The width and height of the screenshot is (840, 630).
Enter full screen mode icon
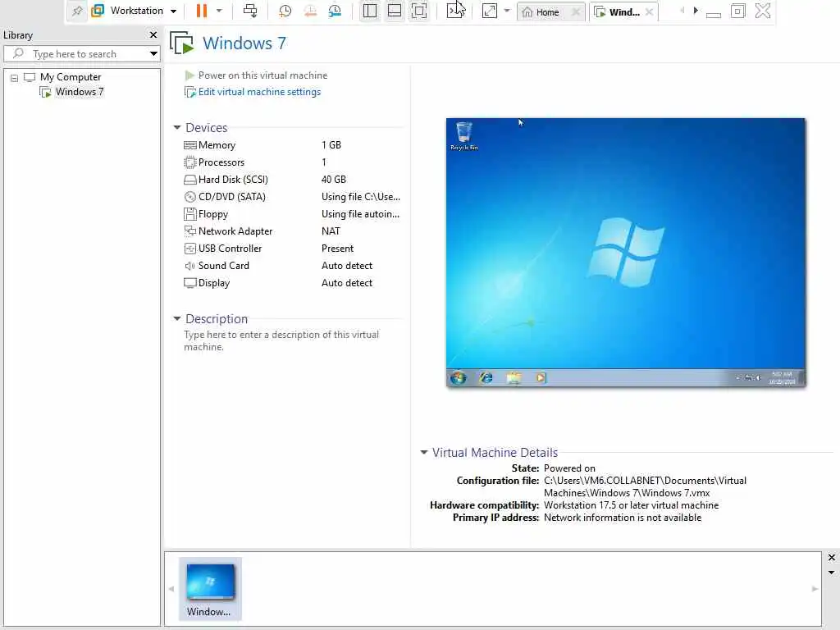click(x=419, y=11)
